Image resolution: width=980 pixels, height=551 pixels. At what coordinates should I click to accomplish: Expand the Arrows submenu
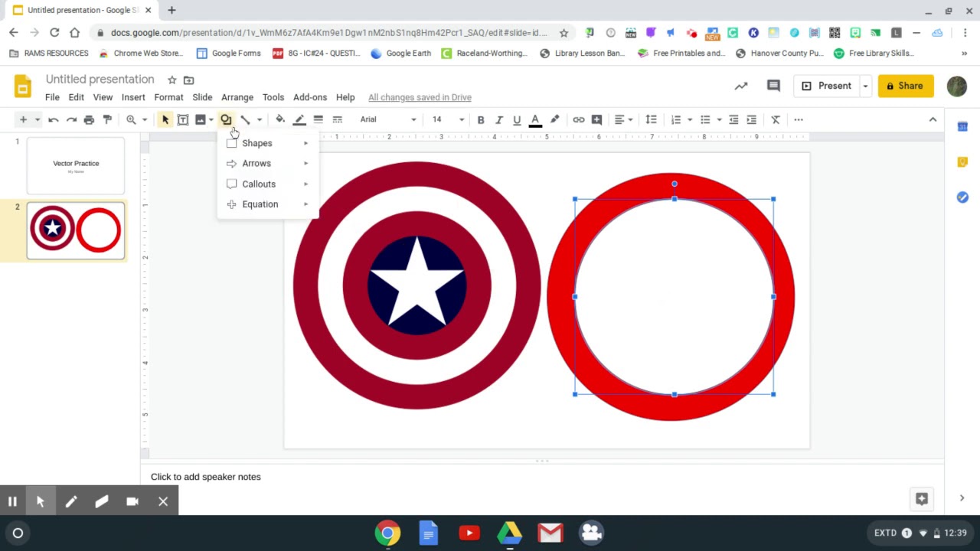pyautogui.click(x=267, y=163)
